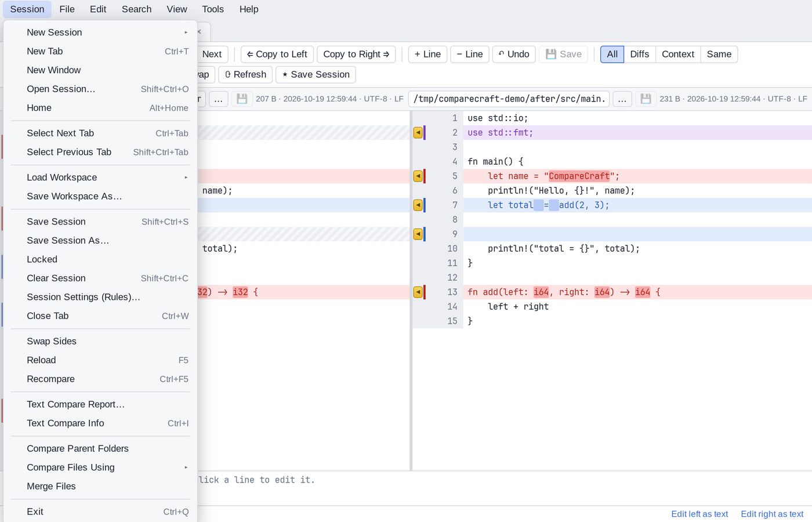Click the Copy to Right toolbar button
812x522 pixels.
pyautogui.click(x=356, y=55)
